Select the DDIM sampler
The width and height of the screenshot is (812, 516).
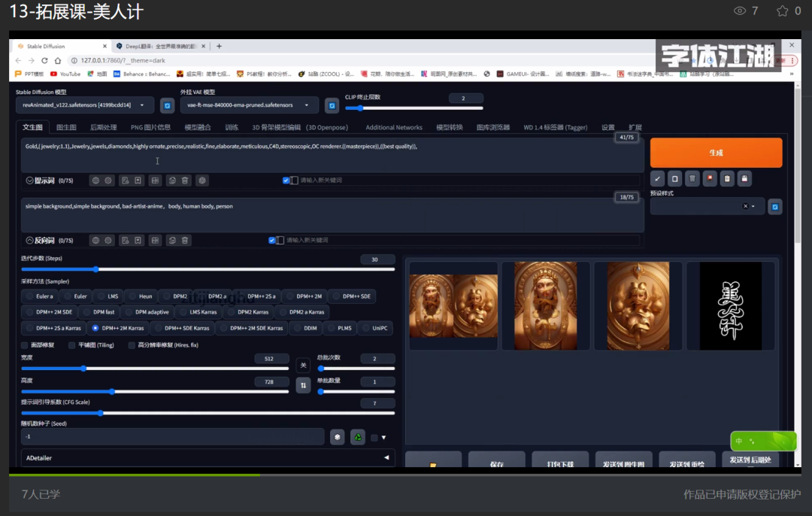305,328
